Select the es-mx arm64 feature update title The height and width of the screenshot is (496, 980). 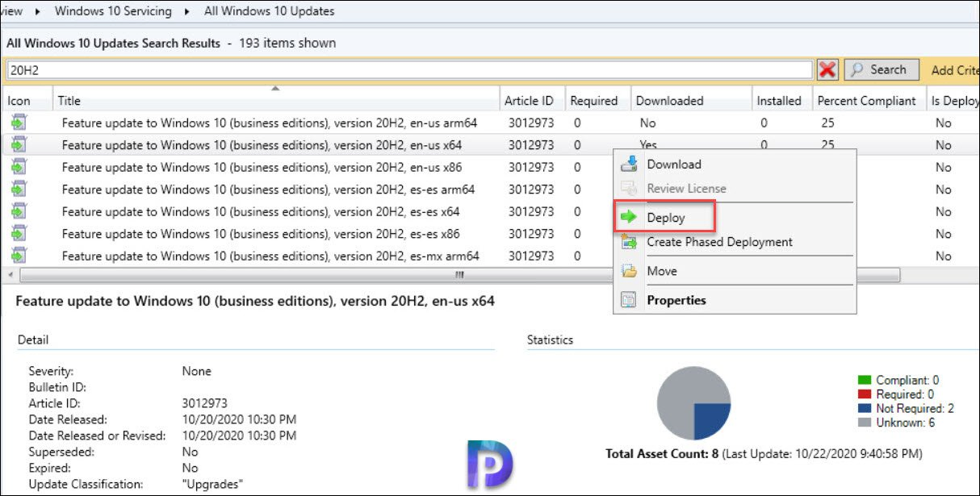coord(270,256)
